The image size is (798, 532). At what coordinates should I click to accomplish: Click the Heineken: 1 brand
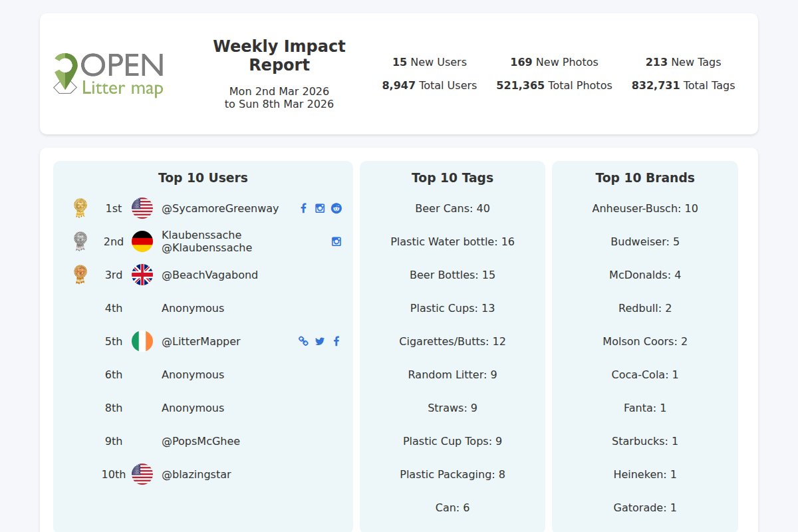coord(645,474)
